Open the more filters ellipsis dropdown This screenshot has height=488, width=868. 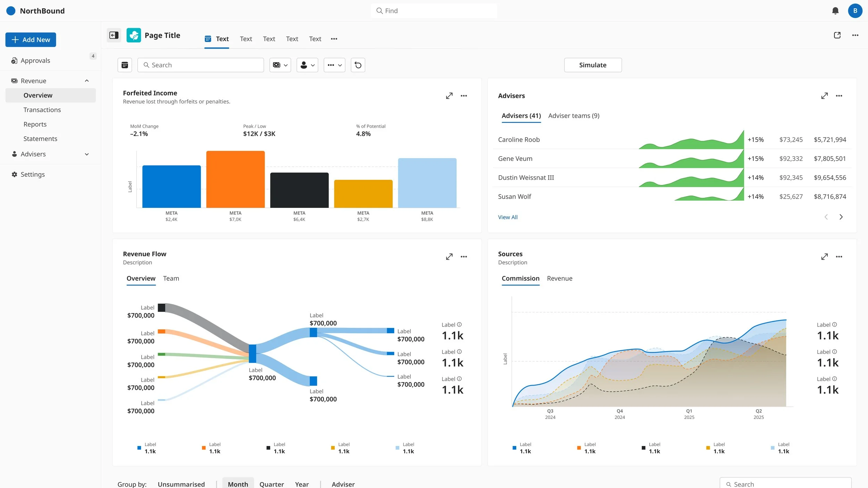pyautogui.click(x=334, y=65)
